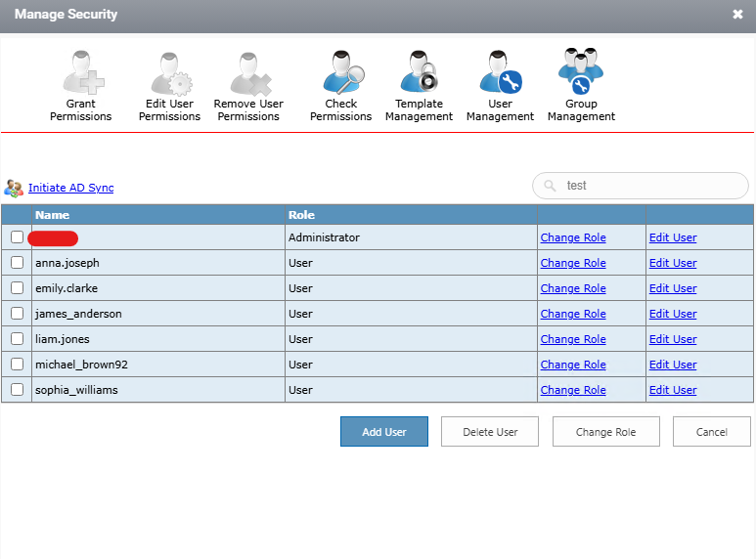The image size is (756, 559).
Task: Select the anna.joseph name cell
Action: 158,263
